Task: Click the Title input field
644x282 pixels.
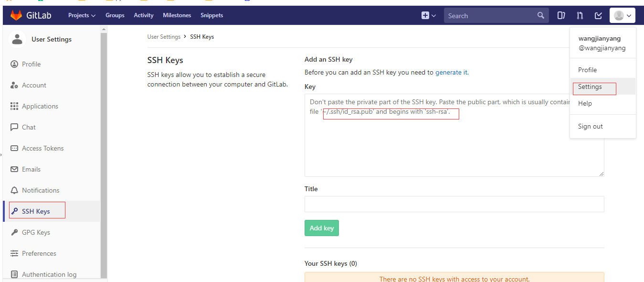Action: (454, 204)
